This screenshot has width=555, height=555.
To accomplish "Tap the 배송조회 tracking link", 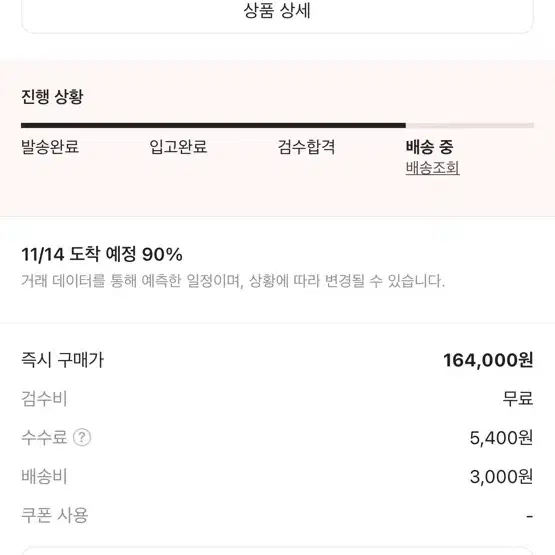I will coord(433,168).
